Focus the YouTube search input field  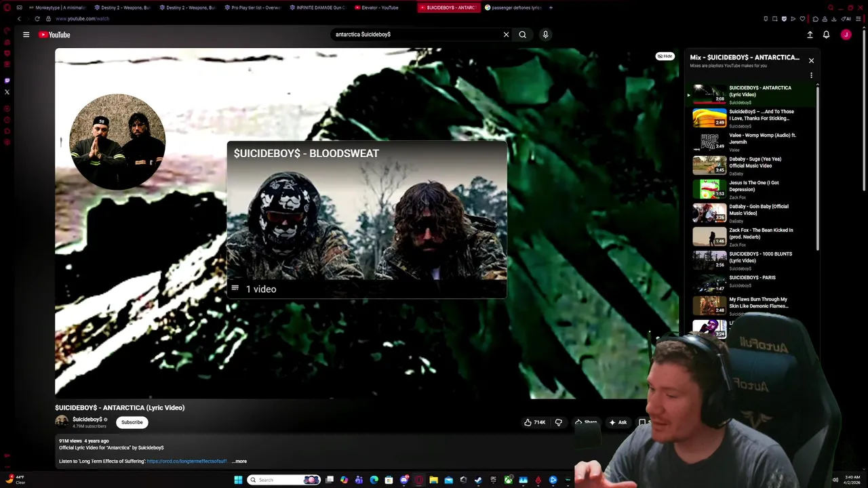(x=416, y=35)
